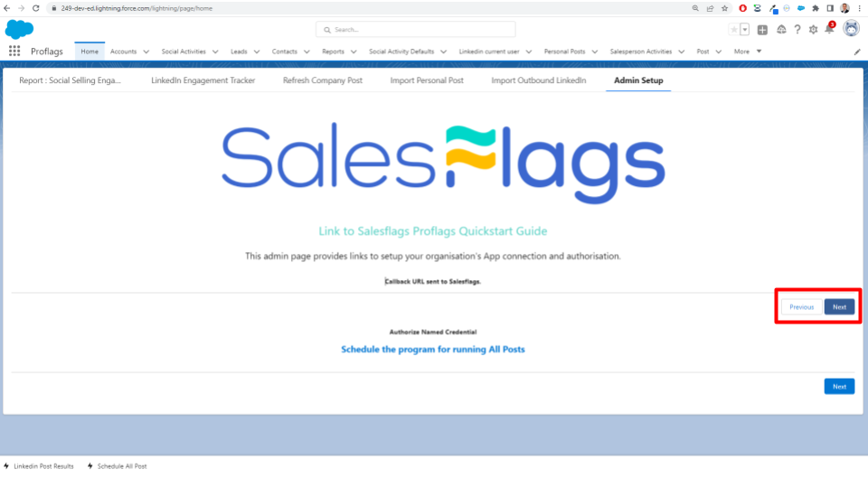Open the Contacts nav tab
Image resolution: width=868 pixels, height=488 pixels.
[x=285, y=52]
